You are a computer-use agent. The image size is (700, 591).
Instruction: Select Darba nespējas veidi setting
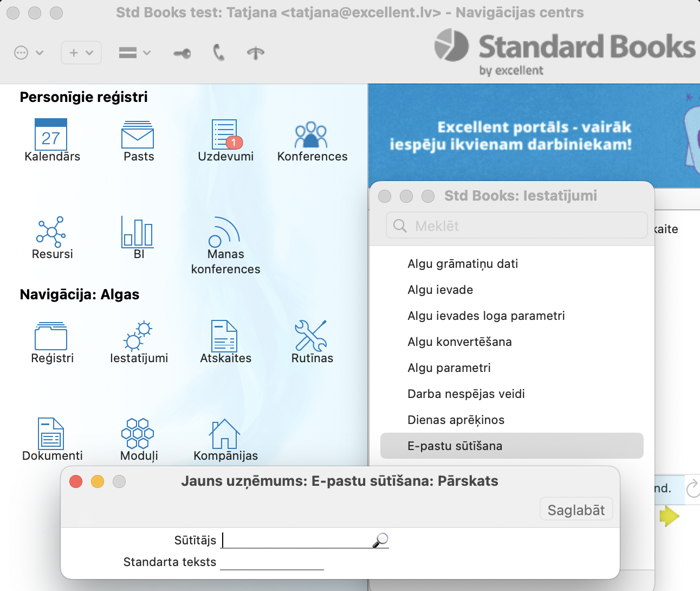click(466, 394)
